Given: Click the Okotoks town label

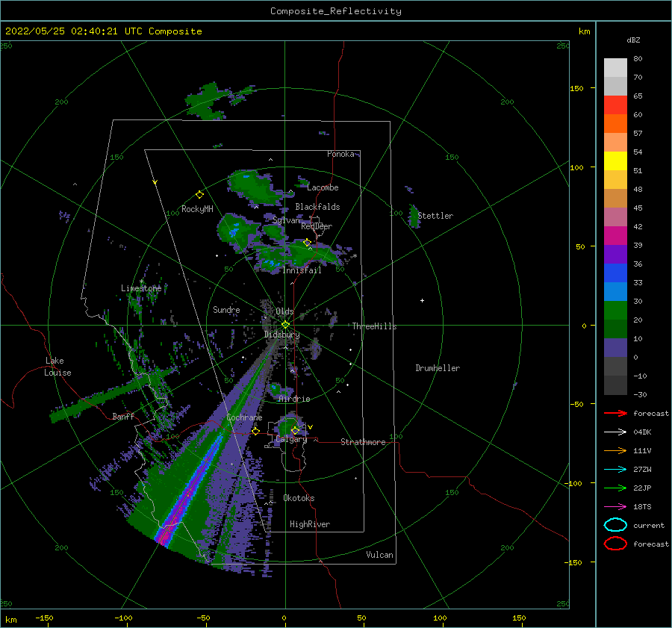Looking at the screenshot, I should [299, 498].
